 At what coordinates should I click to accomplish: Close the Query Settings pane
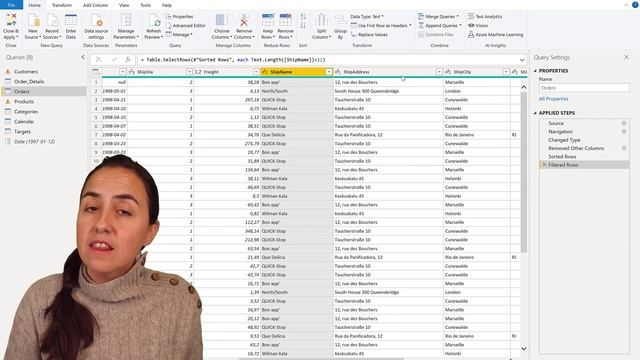(x=627, y=58)
